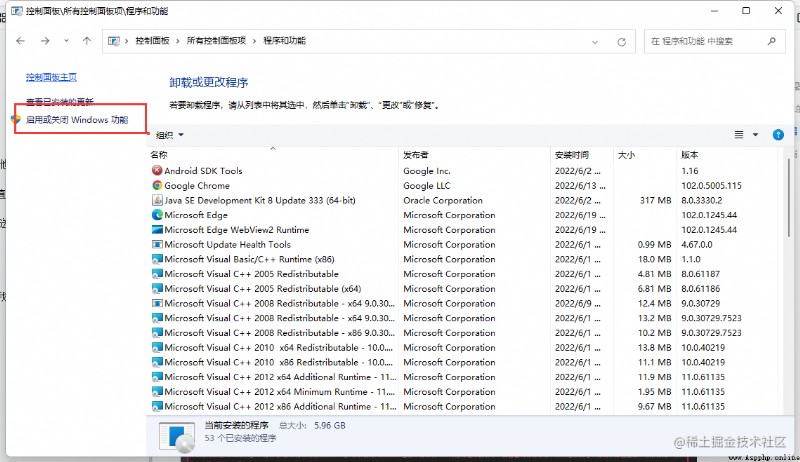Viewport: 800px width, 462px height.
Task: Click the 程序和功能 breadcrumb segment
Action: pyautogui.click(x=284, y=41)
